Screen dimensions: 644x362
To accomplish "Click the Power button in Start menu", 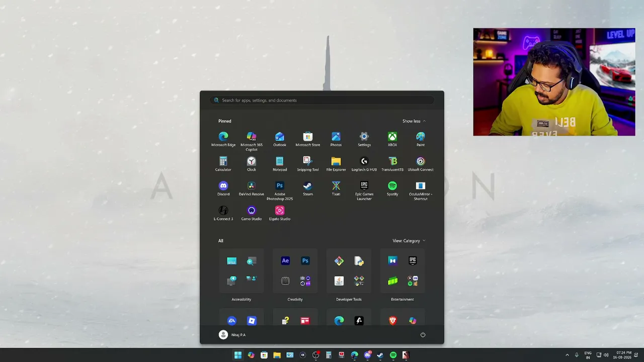I will pos(423,335).
